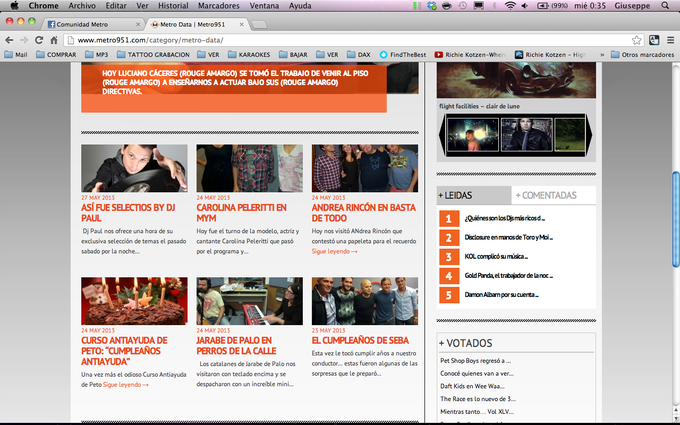
Task: Go back with the browser back arrow
Action: coord(9,40)
